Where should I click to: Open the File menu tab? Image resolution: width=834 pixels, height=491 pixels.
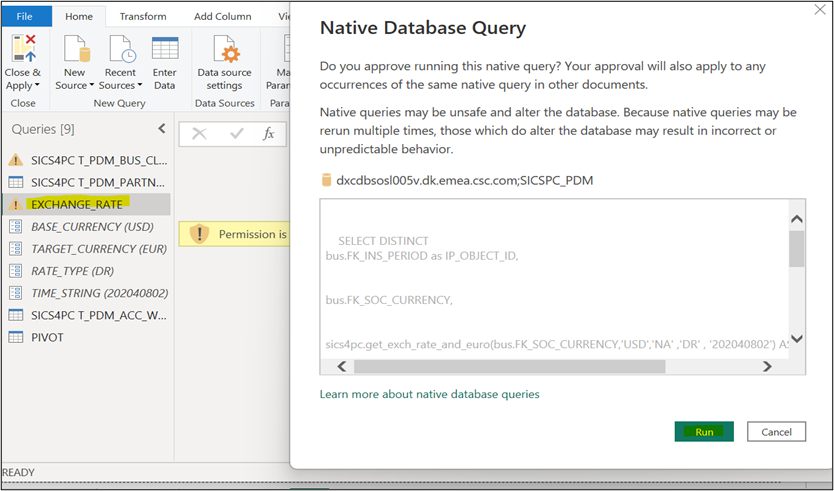click(x=25, y=17)
